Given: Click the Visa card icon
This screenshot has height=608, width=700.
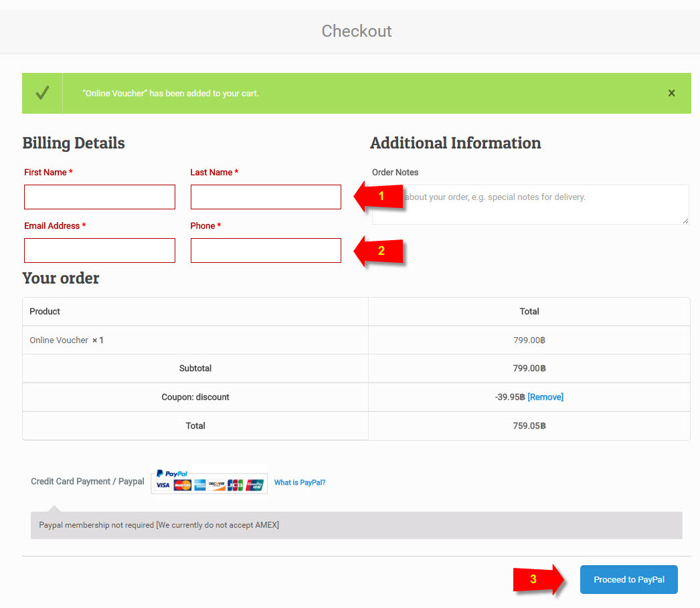Looking at the screenshot, I should 163,485.
